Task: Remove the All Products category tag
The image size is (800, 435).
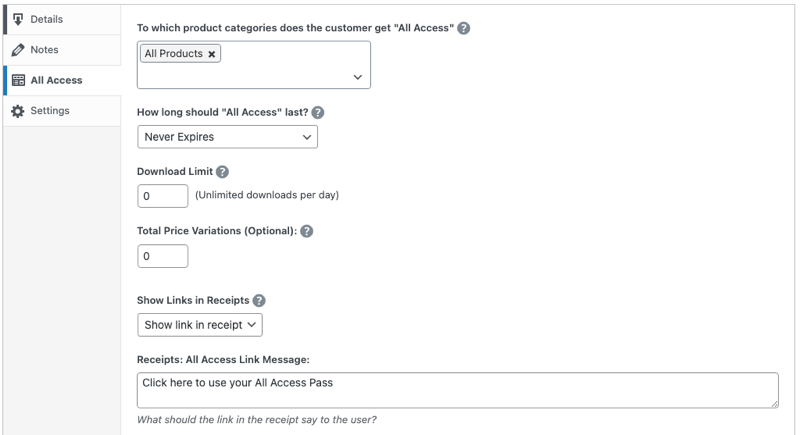Action: (x=212, y=54)
